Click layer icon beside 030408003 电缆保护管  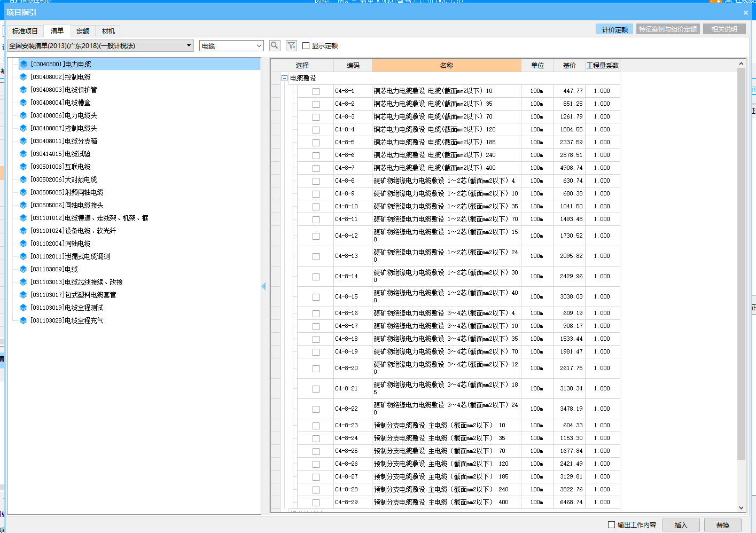point(24,90)
